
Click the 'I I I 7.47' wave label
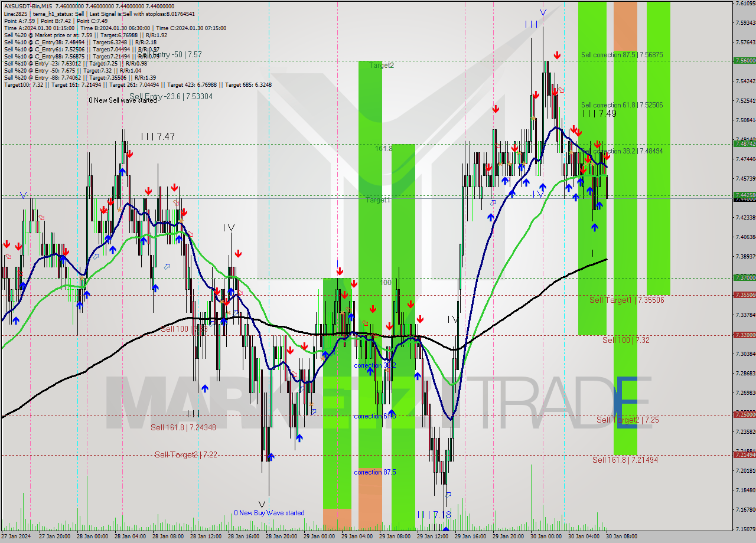[158, 136]
